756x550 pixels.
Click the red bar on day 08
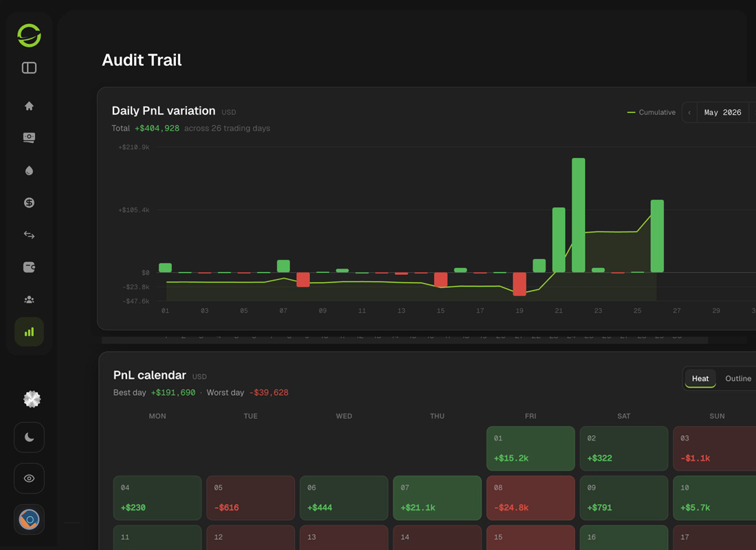pyautogui.click(x=303, y=280)
